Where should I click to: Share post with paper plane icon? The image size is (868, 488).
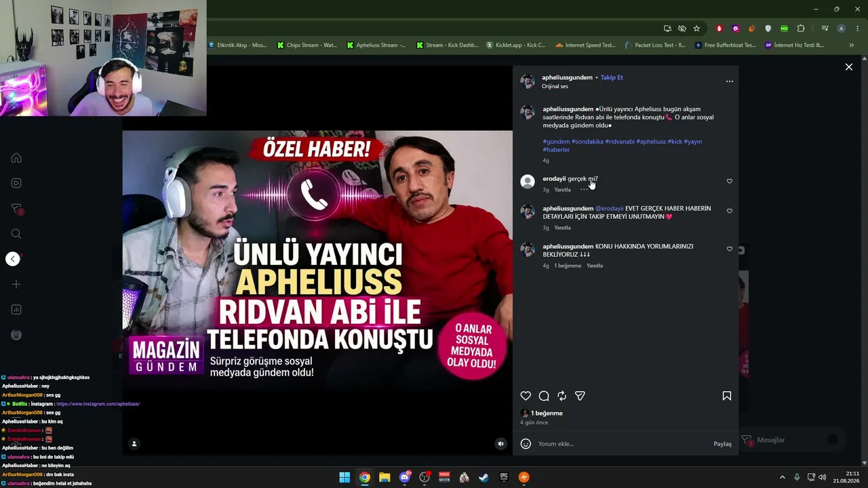[580, 396]
